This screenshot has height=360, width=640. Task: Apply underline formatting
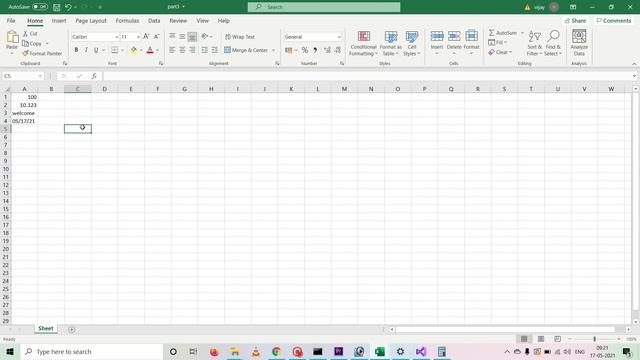coord(96,50)
